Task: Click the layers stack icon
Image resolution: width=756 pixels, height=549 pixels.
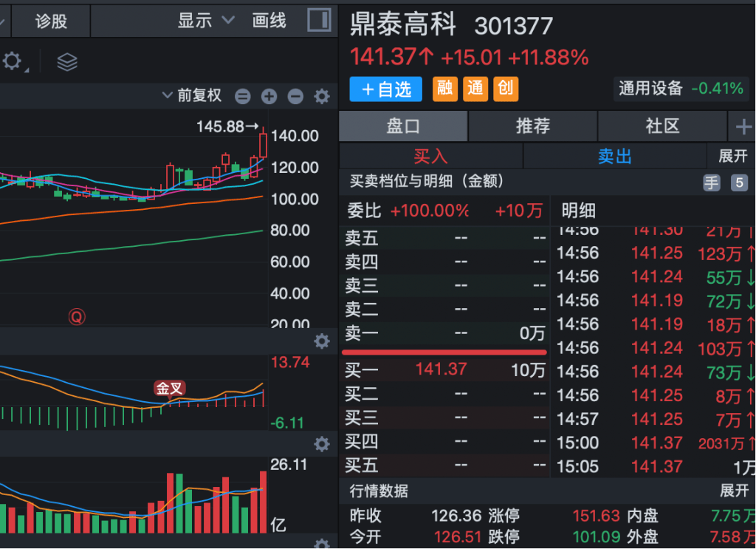Action: pyautogui.click(x=67, y=63)
